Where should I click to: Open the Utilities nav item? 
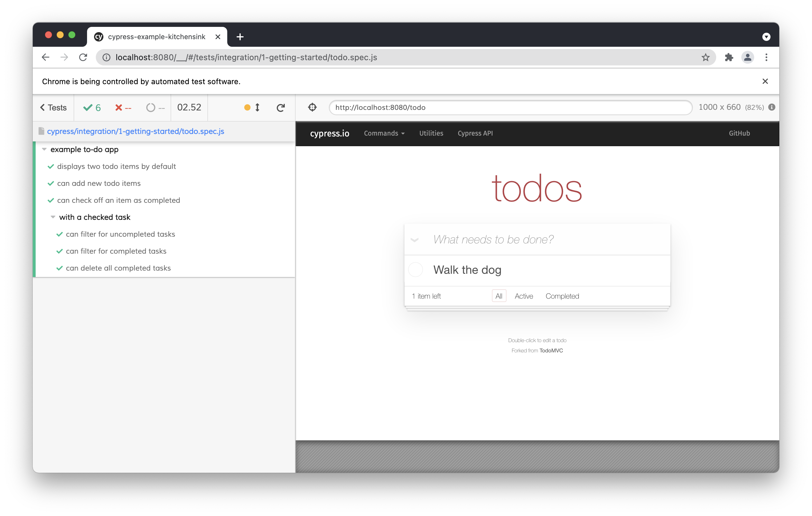431,133
